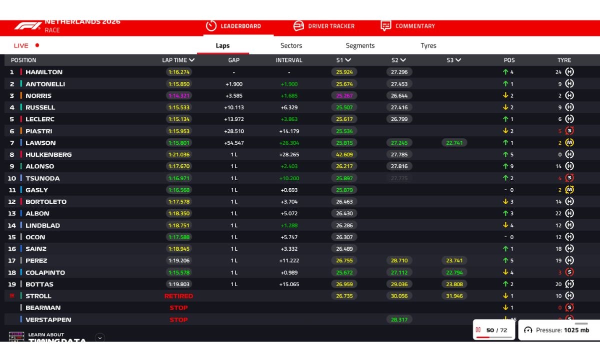Click the red lap counter pause icon
Image resolution: width=600 pixels, height=364 pixels.
coord(478,330)
